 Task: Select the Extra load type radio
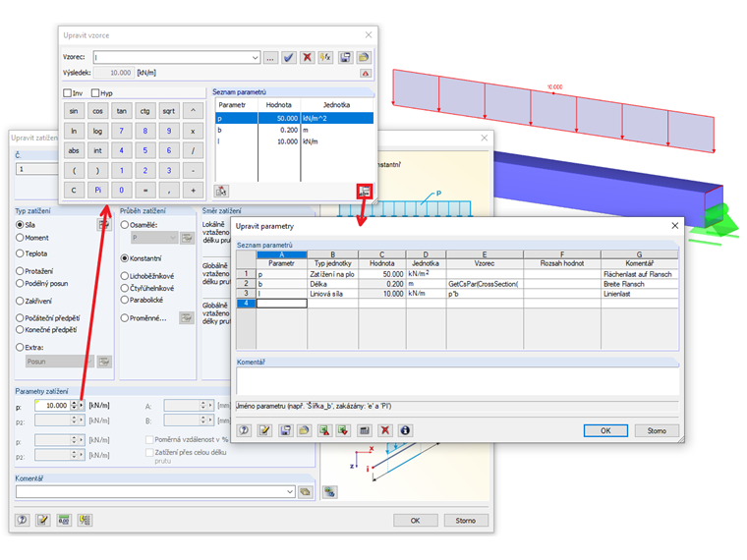pyautogui.click(x=20, y=347)
